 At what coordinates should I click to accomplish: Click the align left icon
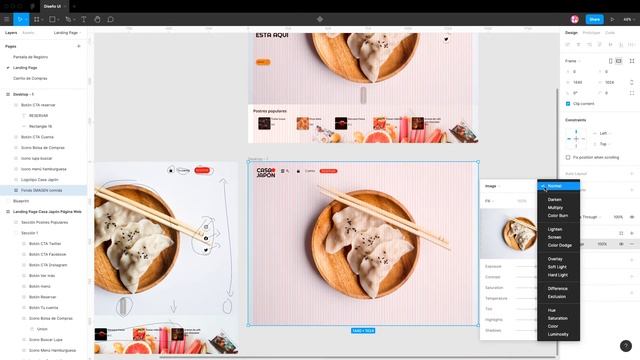pyautogui.click(x=568, y=44)
